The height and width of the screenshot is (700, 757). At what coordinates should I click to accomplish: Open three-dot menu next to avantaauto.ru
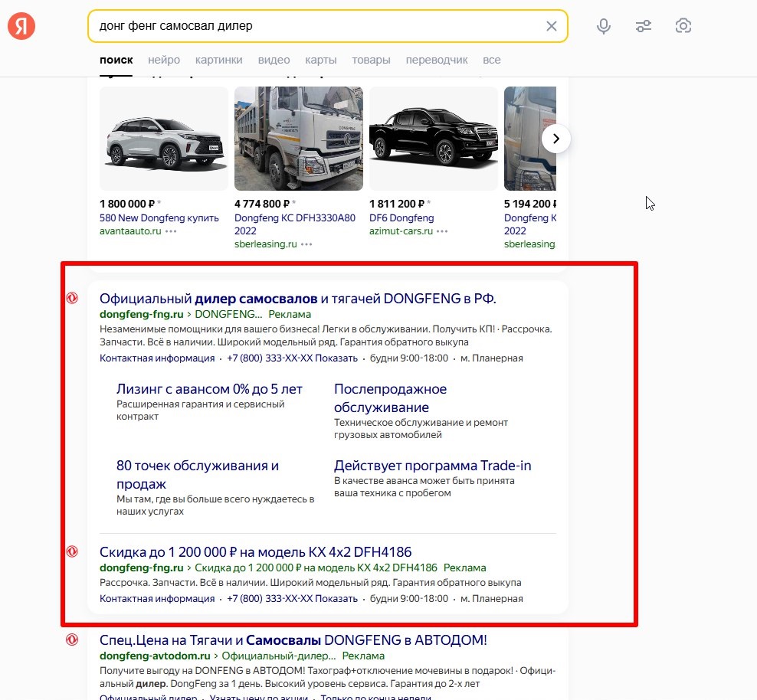coord(171,231)
